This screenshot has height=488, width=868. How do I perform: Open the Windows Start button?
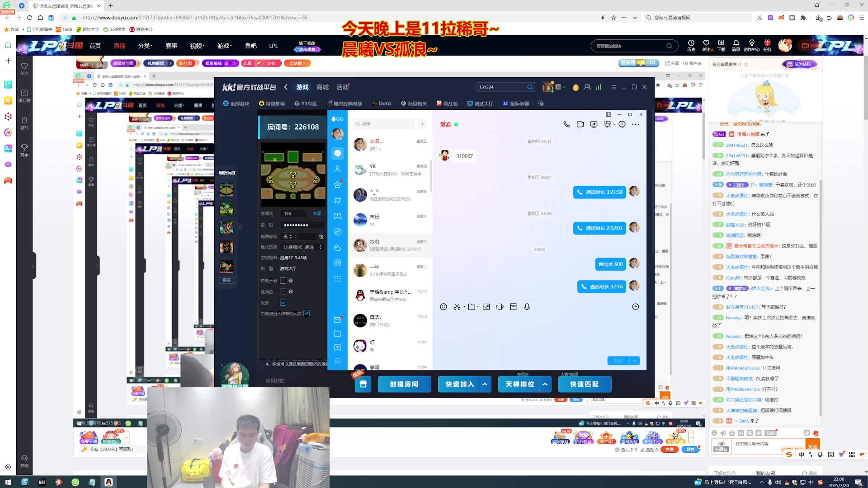[x=8, y=482]
